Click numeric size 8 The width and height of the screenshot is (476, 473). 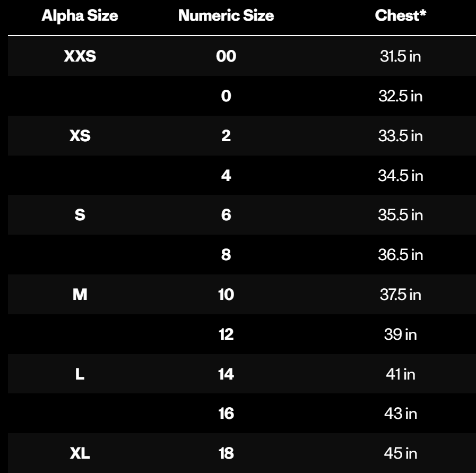pyautogui.click(x=226, y=255)
